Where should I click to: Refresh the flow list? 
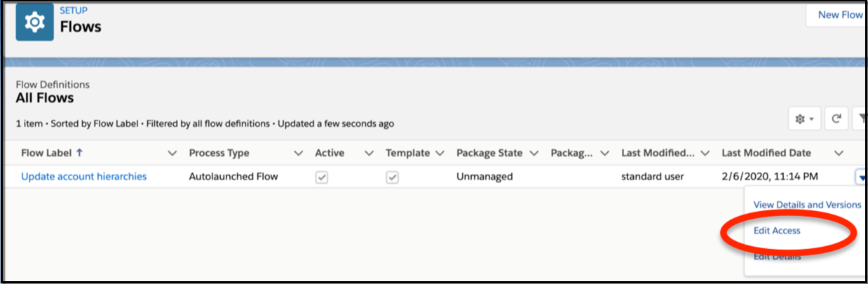point(836,119)
